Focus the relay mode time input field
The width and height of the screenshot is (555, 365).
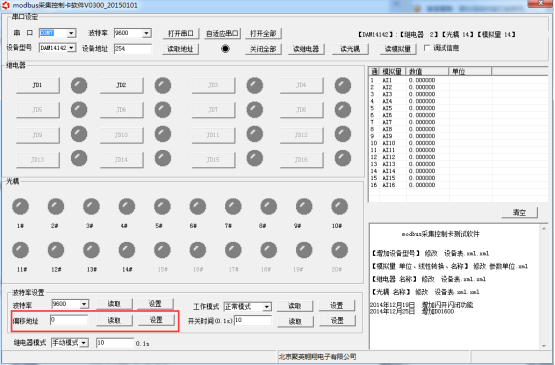[115, 343]
